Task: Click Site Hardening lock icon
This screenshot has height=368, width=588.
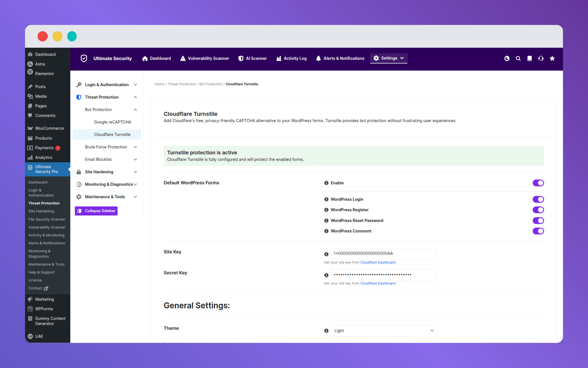Action: [x=79, y=172]
